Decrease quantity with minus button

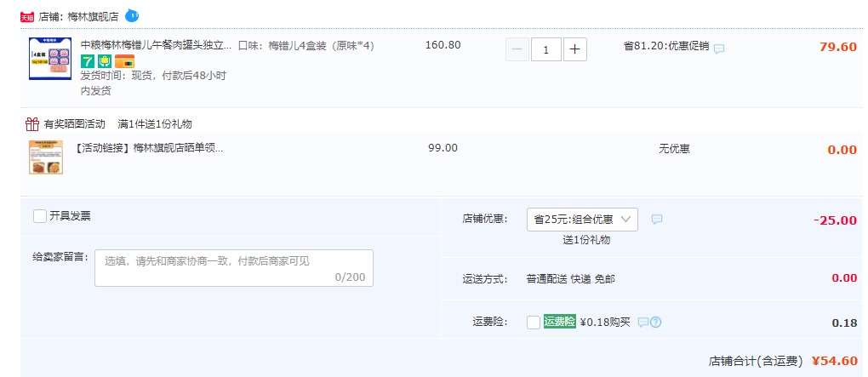point(517,49)
